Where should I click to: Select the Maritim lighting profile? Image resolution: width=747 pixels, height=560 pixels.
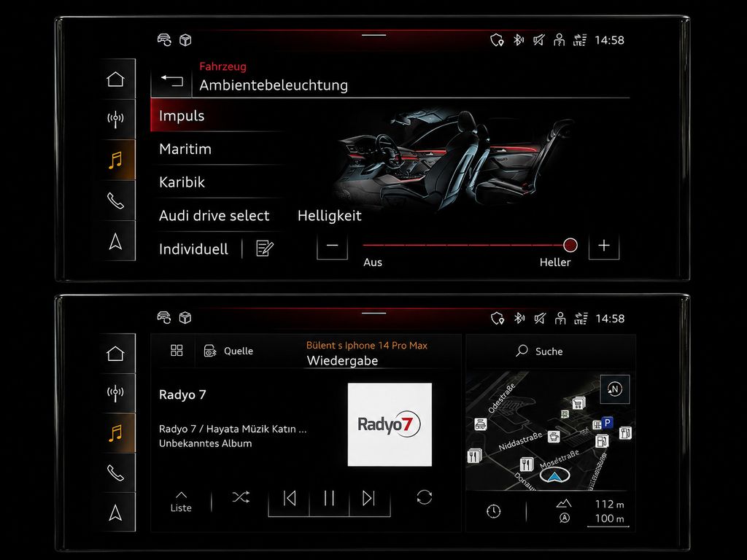click(217, 149)
